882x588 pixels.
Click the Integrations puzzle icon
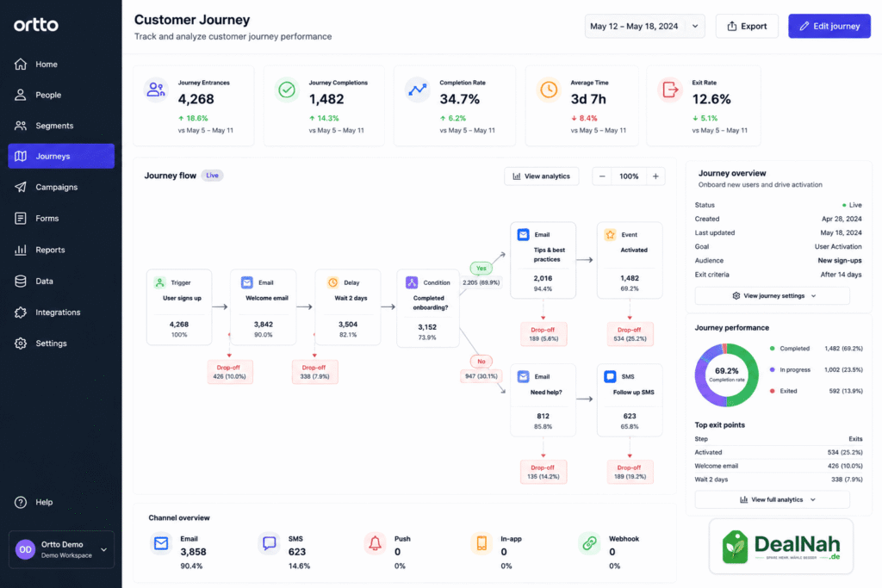[x=21, y=312]
